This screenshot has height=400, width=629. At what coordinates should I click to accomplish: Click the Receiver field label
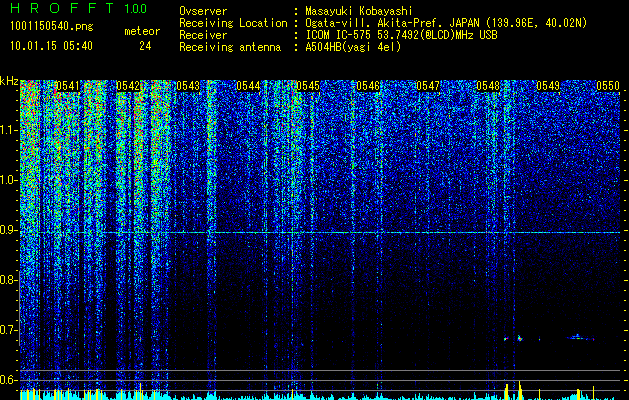click(x=203, y=35)
